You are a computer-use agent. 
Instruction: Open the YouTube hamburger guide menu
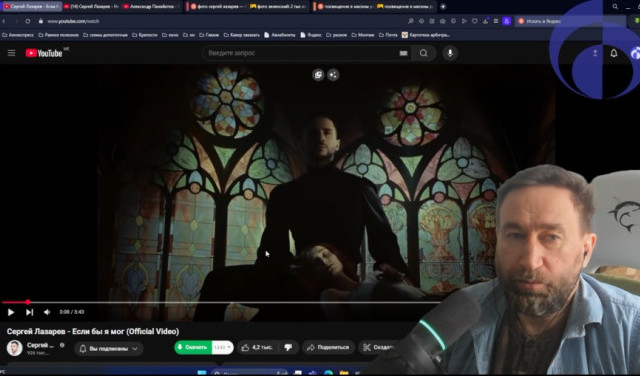tap(11, 53)
